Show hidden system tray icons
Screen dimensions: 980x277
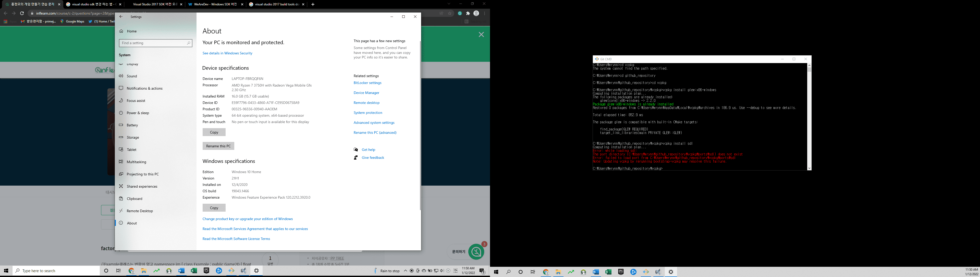point(406,271)
